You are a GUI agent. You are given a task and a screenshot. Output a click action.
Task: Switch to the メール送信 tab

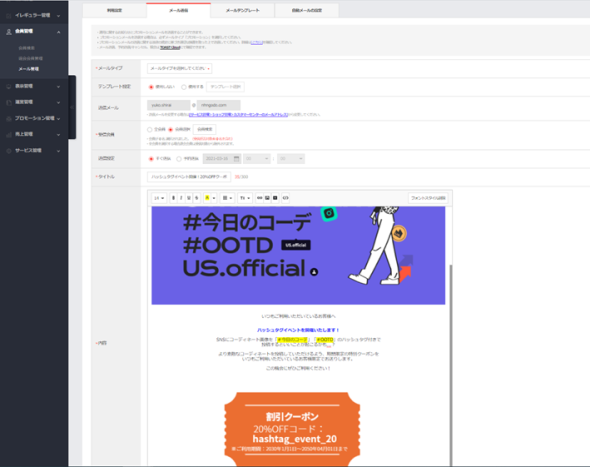point(178,10)
